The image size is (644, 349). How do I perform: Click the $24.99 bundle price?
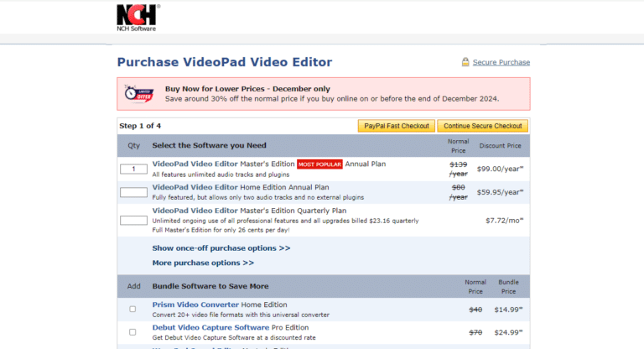(x=508, y=332)
